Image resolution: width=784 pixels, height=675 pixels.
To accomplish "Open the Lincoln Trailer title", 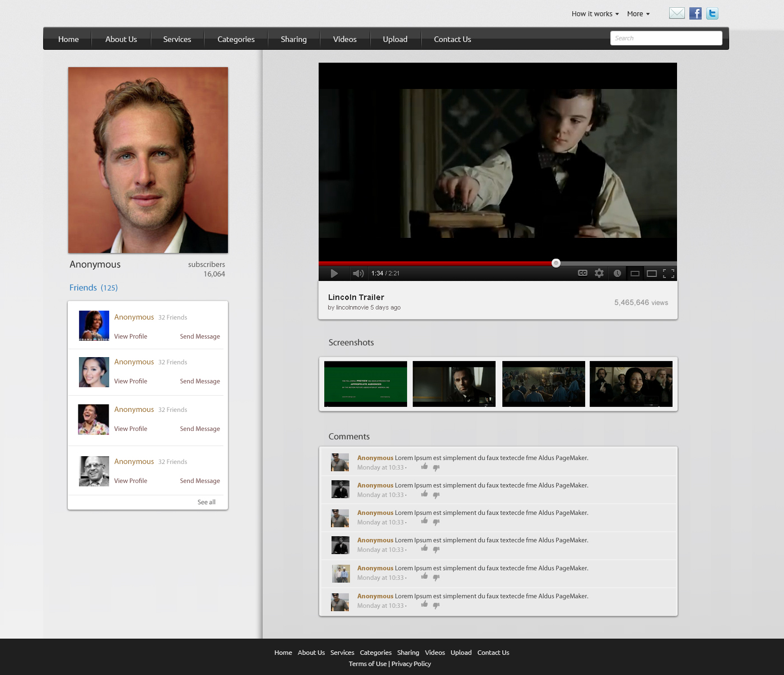I will [356, 297].
